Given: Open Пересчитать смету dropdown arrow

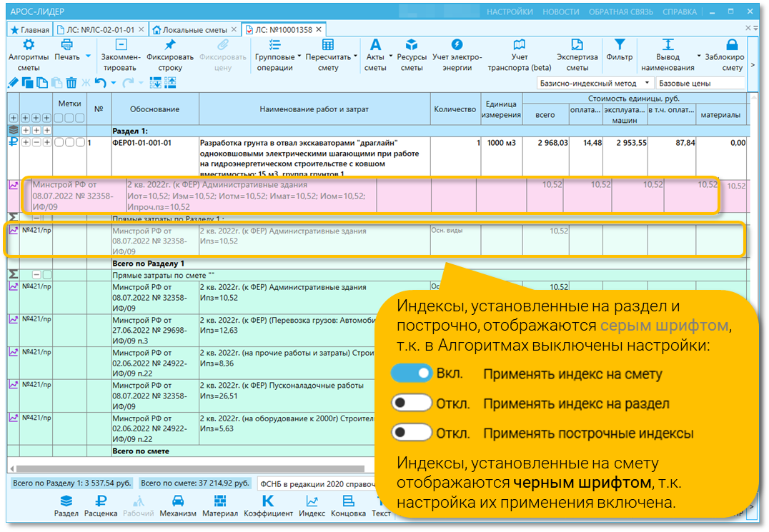Looking at the screenshot, I should click(x=355, y=56).
